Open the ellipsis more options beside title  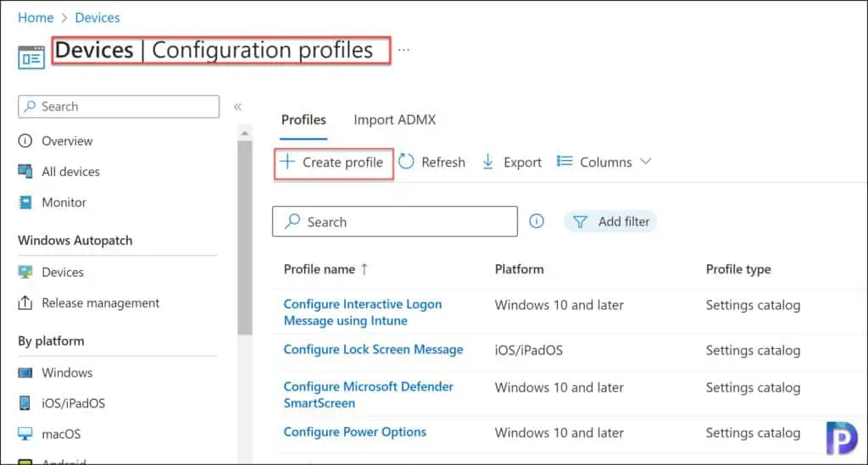coord(403,50)
